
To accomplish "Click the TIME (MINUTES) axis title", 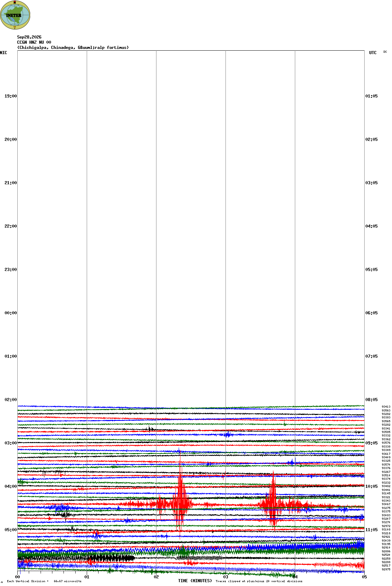I will click(x=195, y=581).
